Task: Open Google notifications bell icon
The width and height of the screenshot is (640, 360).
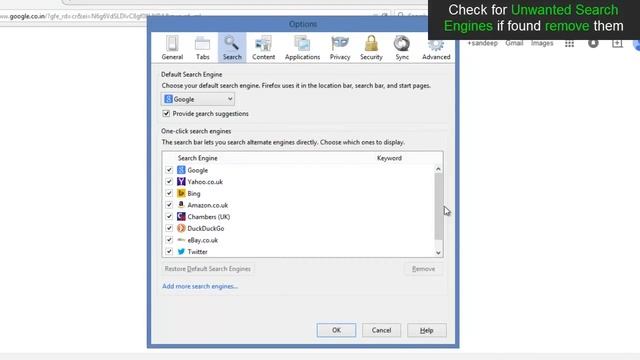Action: [x=593, y=44]
